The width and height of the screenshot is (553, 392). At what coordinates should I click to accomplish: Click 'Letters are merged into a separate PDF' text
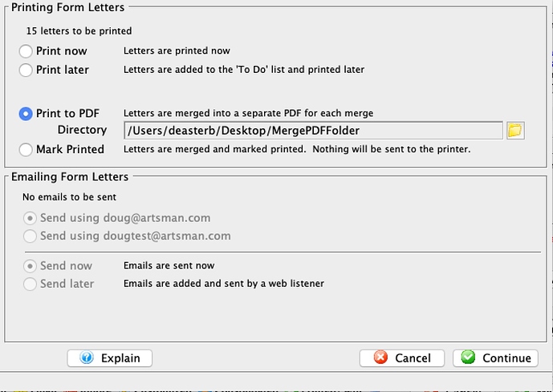pos(248,113)
